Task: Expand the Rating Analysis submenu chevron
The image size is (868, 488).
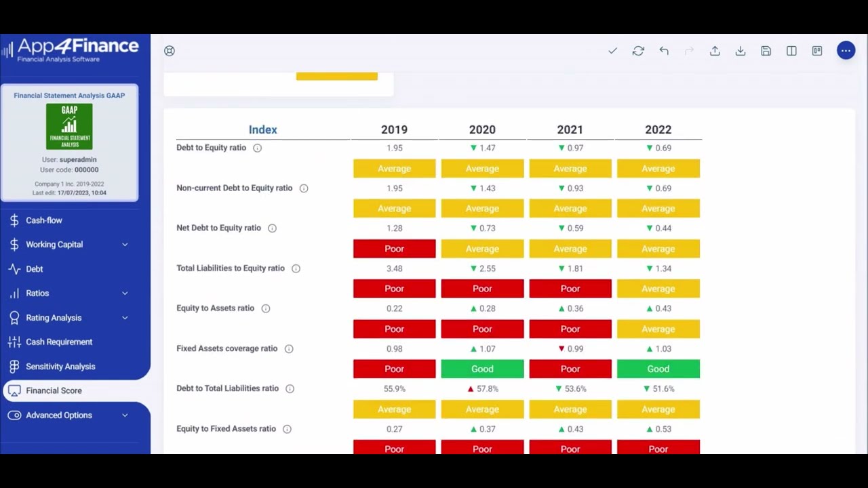Action: [x=125, y=318]
